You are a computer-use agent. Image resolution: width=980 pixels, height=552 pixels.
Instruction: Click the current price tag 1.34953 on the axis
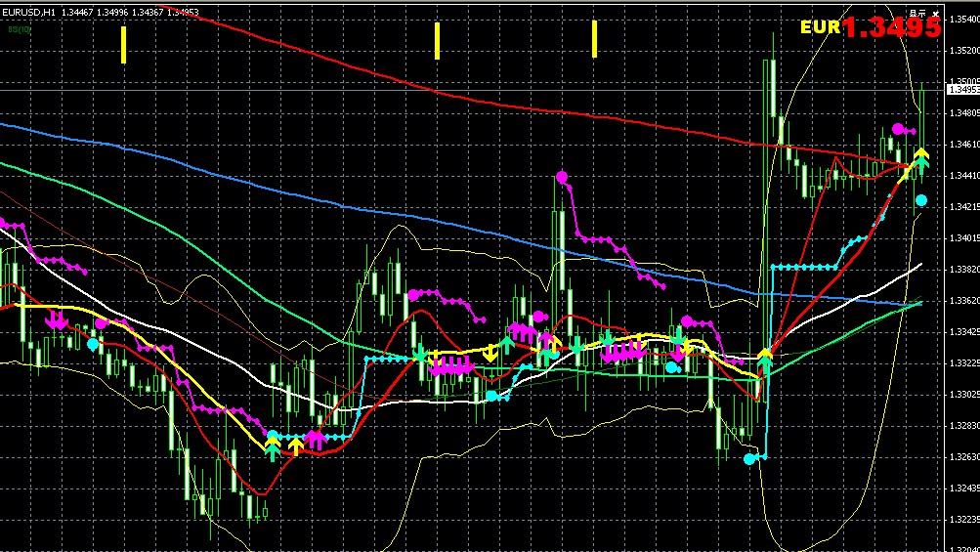[x=963, y=90]
